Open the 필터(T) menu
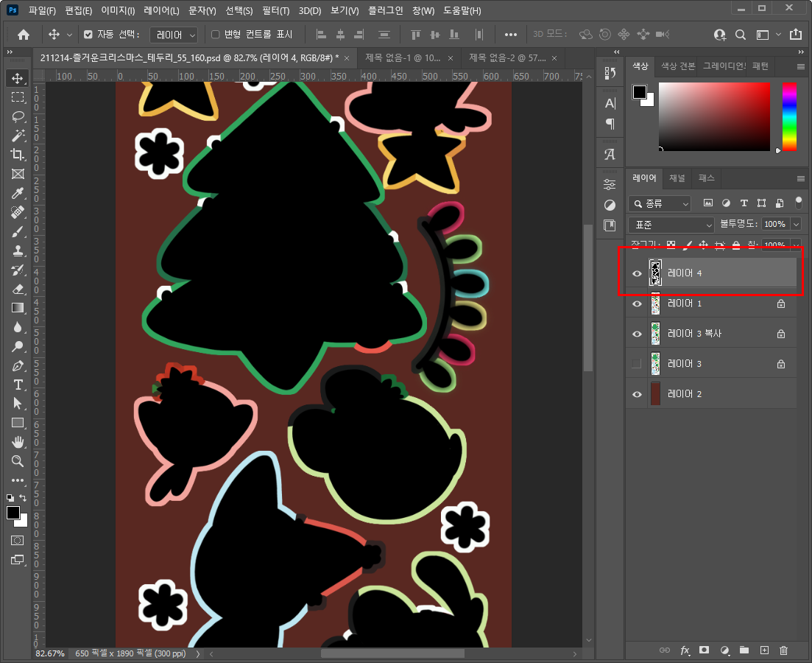 (x=275, y=11)
